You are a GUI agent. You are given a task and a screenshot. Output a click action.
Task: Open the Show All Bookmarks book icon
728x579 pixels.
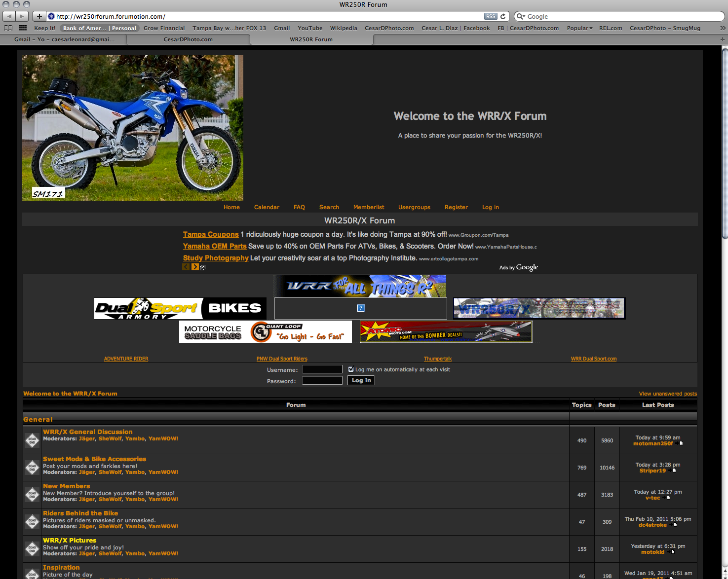tap(8, 28)
